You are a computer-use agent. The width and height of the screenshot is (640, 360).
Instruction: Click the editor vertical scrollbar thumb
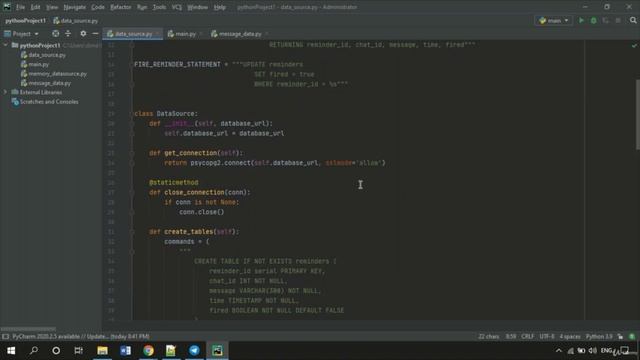(x=638, y=114)
